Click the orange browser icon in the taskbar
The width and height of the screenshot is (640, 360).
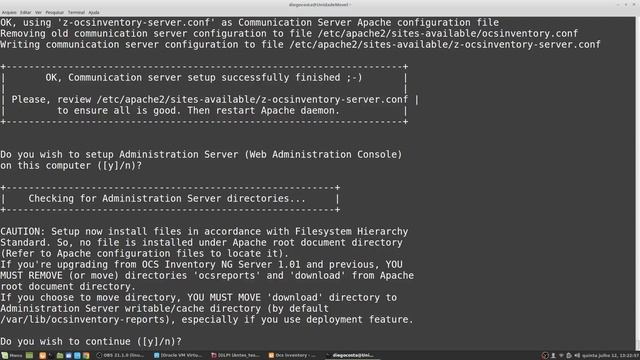[x=42, y=356]
